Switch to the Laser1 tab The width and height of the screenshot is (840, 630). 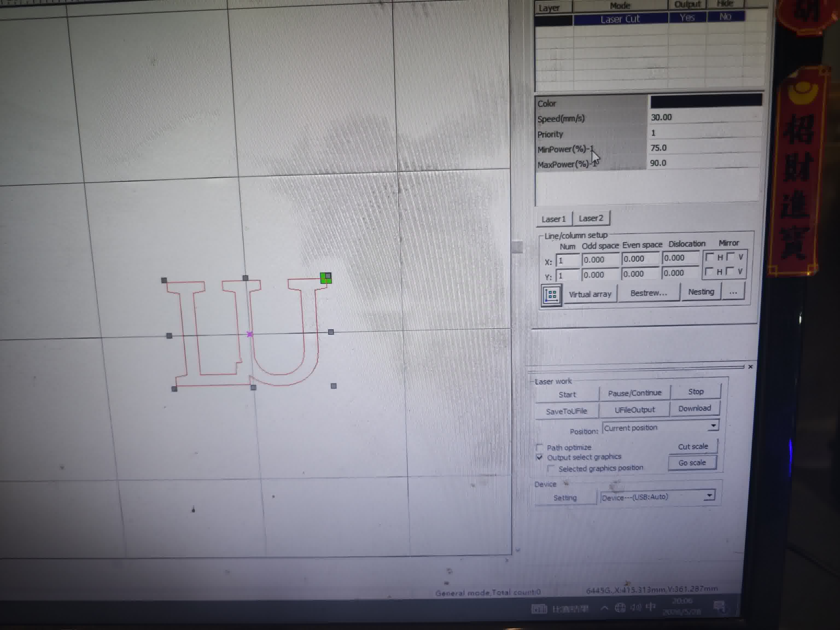pyautogui.click(x=554, y=219)
